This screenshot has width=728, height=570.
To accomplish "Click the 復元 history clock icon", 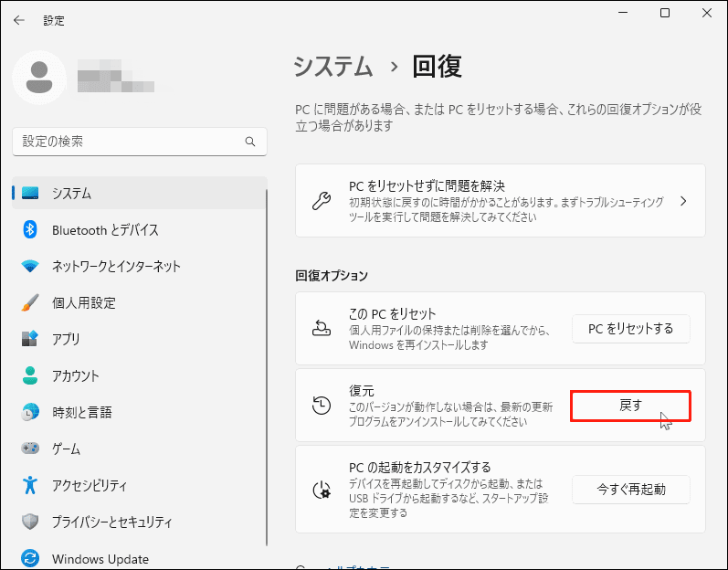I will point(322,406).
